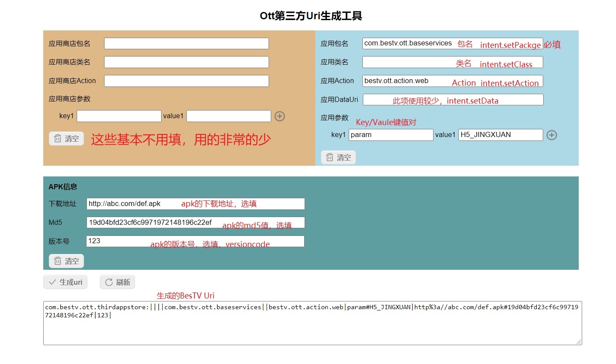Clear the app store section with 清空
Image resolution: width=616 pixels, height=364 pixels.
coord(66,139)
